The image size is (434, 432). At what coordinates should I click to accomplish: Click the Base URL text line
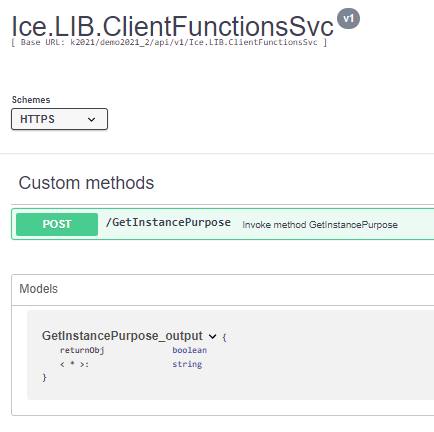click(169, 42)
